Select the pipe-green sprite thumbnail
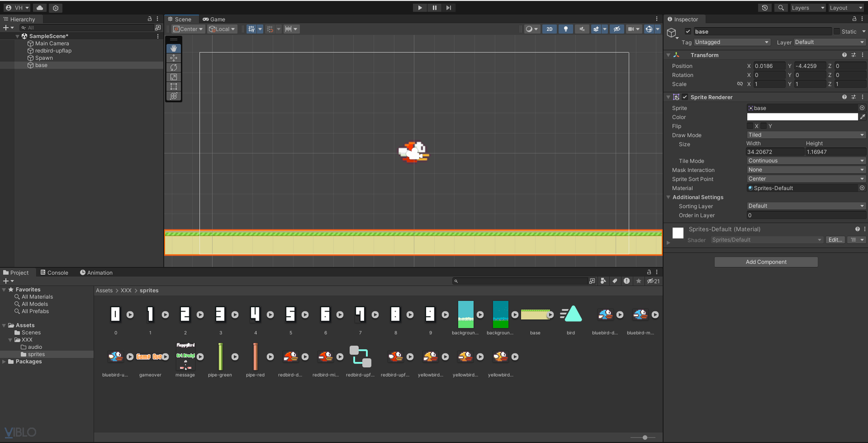Viewport: 868px width, 443px height. (220, 357)
